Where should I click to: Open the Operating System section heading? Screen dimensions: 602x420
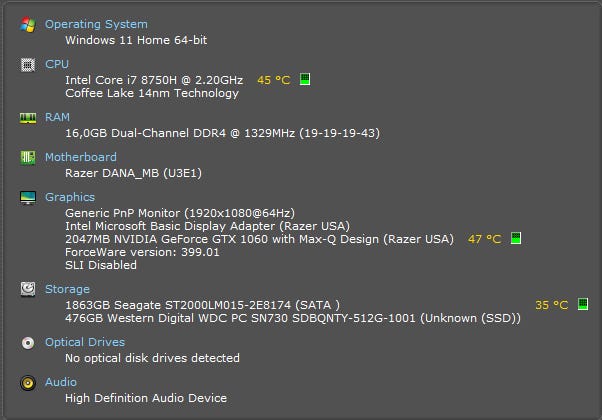(x=96, y=24)
